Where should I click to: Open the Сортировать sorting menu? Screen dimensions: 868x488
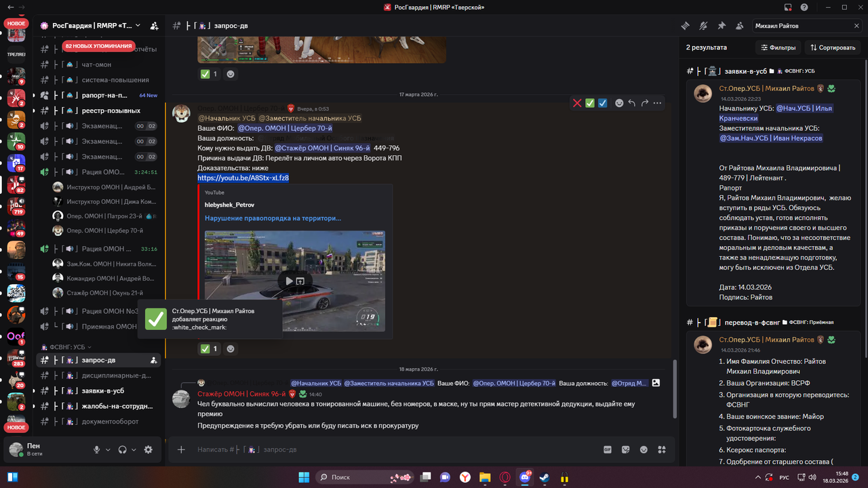[832, 47]
